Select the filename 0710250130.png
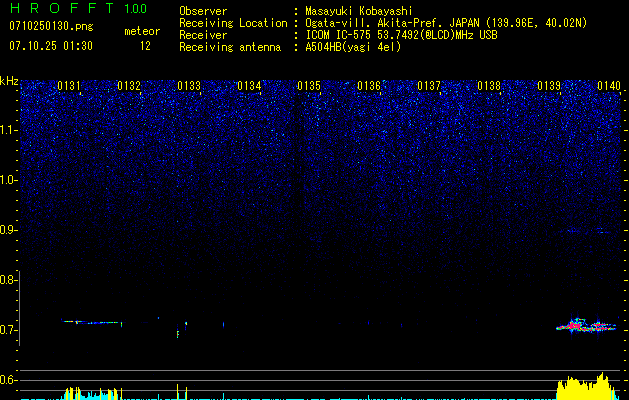The width and height of the screenshot is (629, 400). pyautogui.click(x=51, y=26)
